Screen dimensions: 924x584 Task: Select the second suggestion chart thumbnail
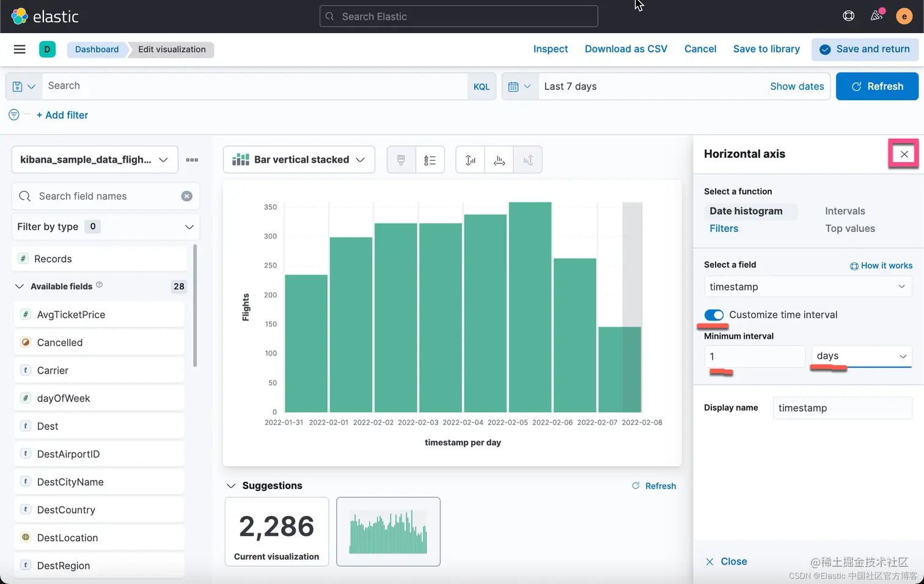coord(388,531)
